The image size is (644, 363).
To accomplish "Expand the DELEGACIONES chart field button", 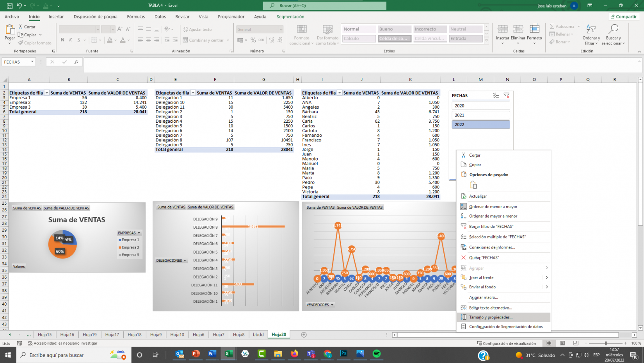I will click(x=171, y=261).
